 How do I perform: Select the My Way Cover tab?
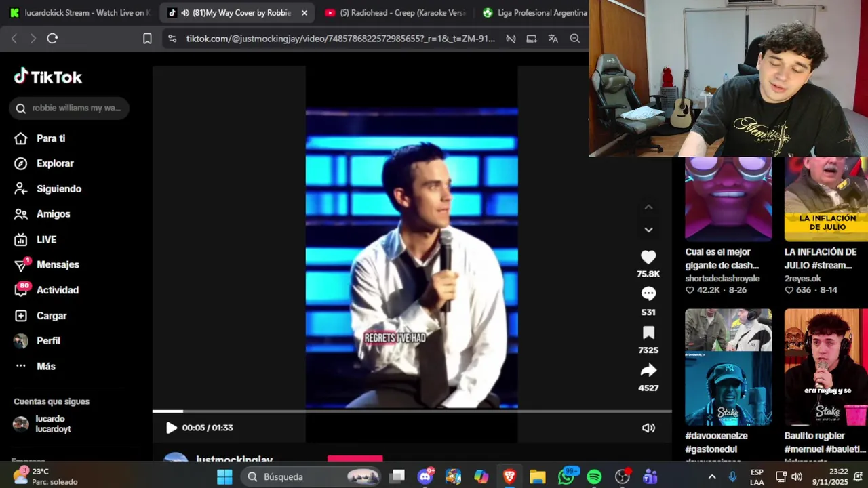pyautogui.click(x=238, y=13)
